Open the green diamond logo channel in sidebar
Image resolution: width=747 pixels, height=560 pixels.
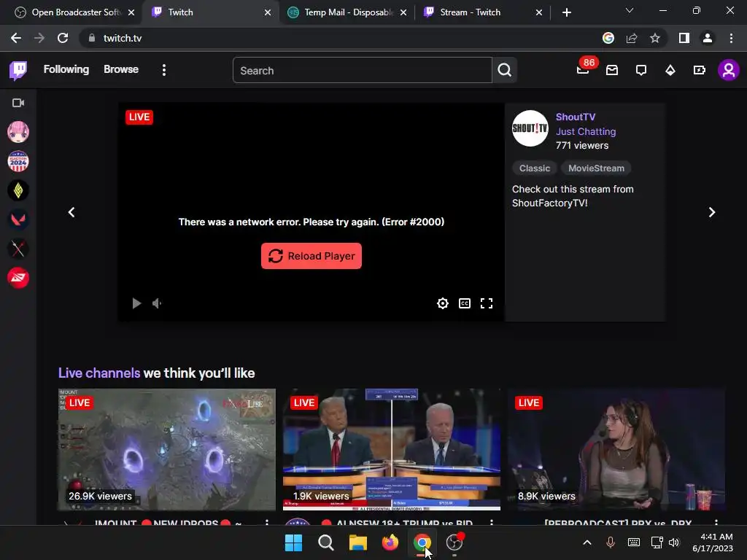pyautogui.click(x=18, y=190)
